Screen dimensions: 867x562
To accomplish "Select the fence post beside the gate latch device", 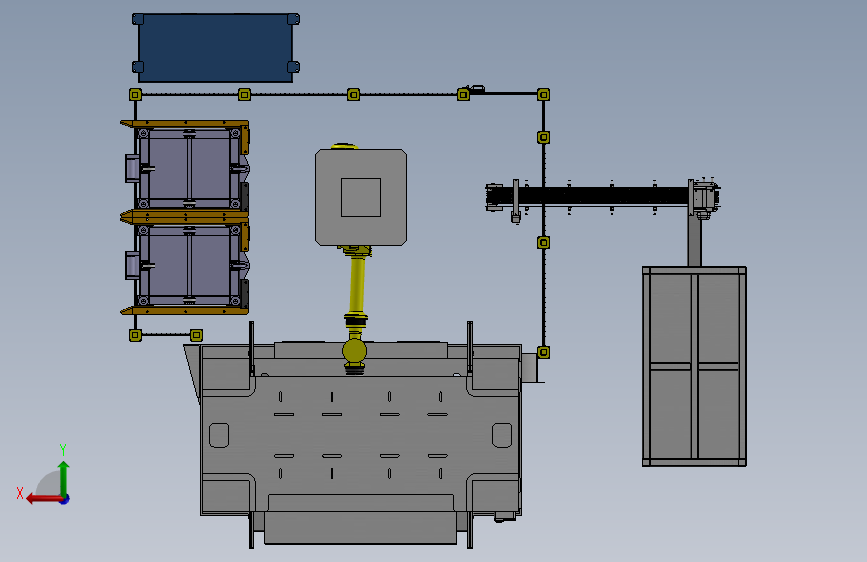I will pyautogui.click(x=463, y=95).
